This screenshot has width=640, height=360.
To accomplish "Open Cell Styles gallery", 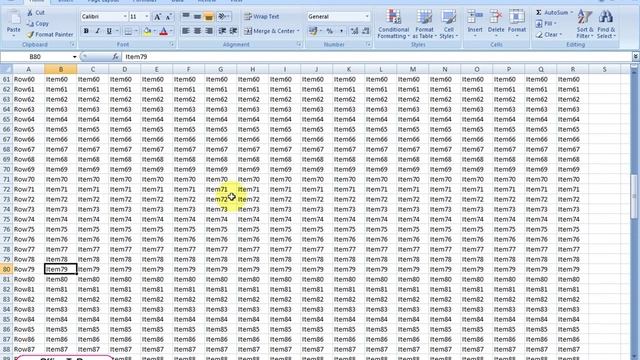I will 449,24.
